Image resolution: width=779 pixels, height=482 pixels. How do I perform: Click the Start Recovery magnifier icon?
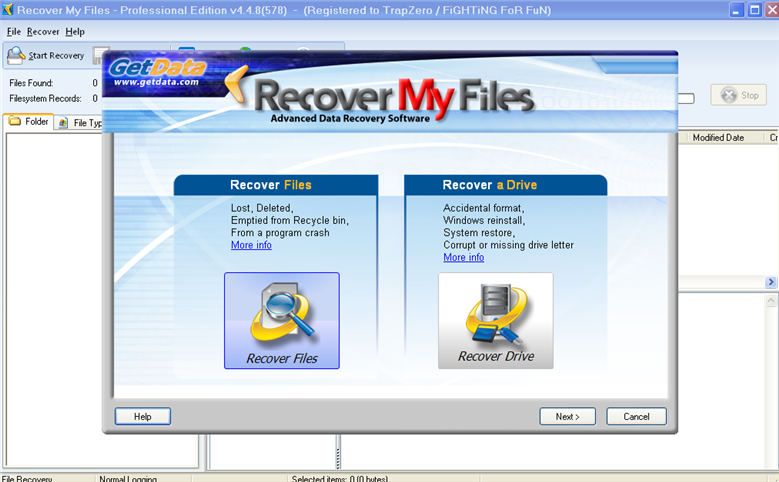(16, 55)
